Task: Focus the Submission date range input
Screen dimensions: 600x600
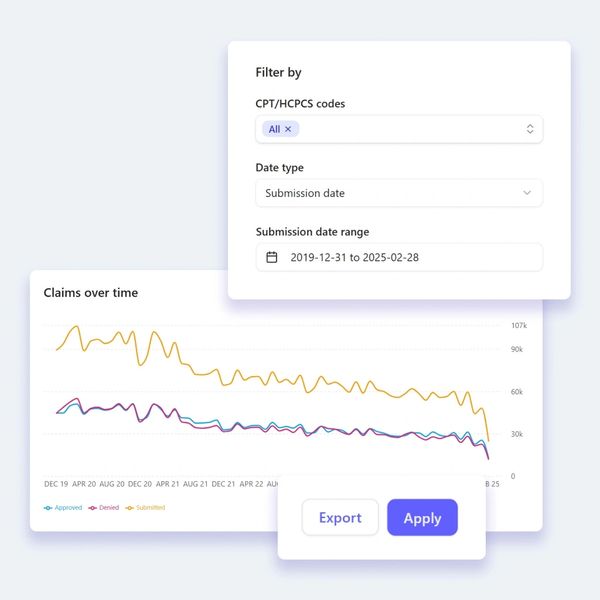Action: coord(399,257)
